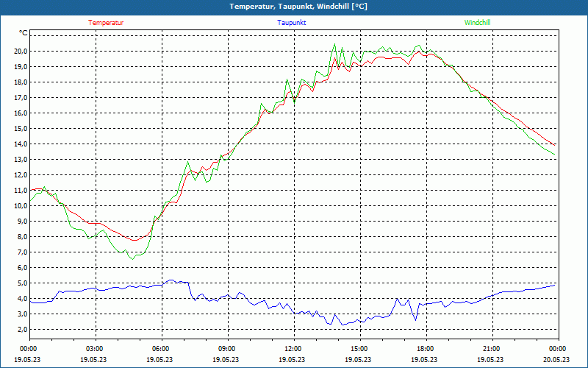This screenshot has width=588, height=368.
Task: Click the blue Taupunkt legend label
Action: pos(291,23)
